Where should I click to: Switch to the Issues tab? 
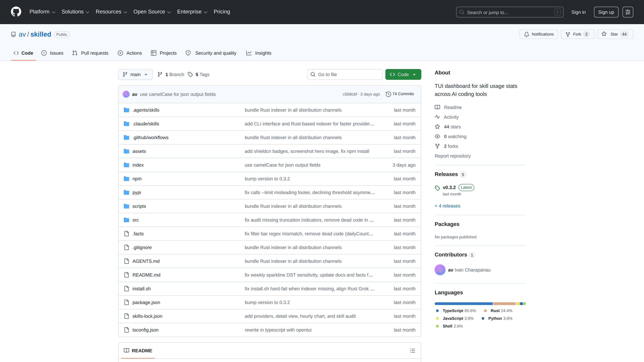[52, 53]
